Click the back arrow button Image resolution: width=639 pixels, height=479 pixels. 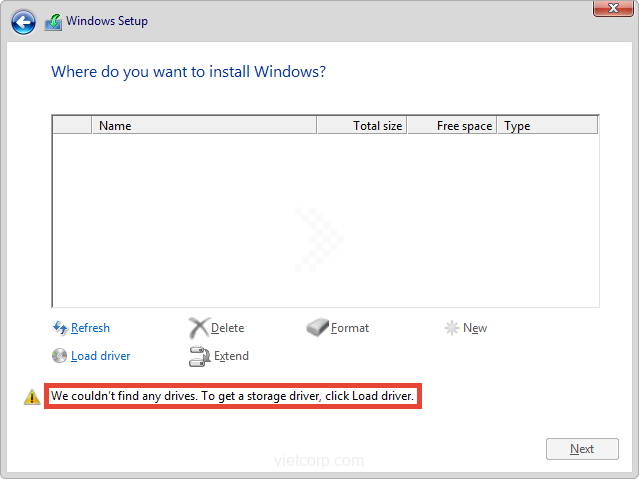pos(24,21)
